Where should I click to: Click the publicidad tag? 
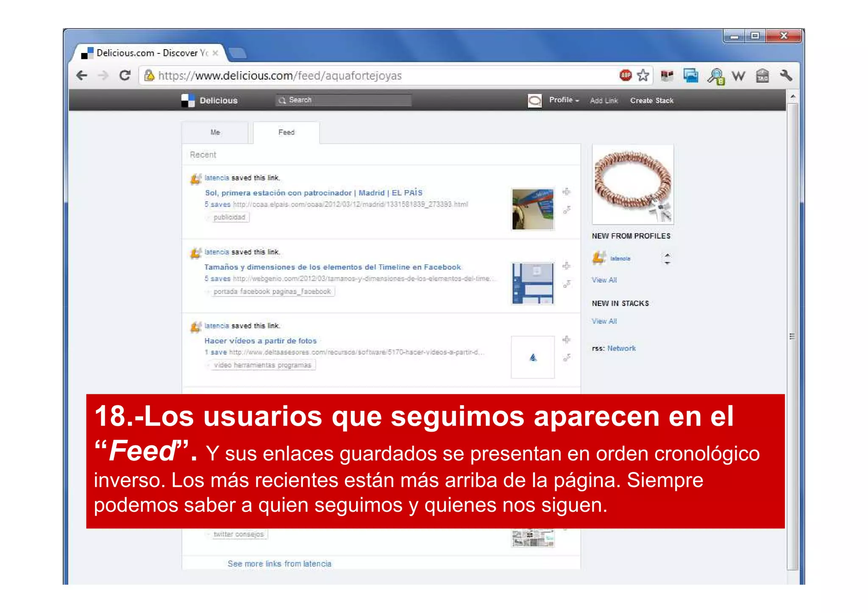pyautogui.click(x=229, y=217)
